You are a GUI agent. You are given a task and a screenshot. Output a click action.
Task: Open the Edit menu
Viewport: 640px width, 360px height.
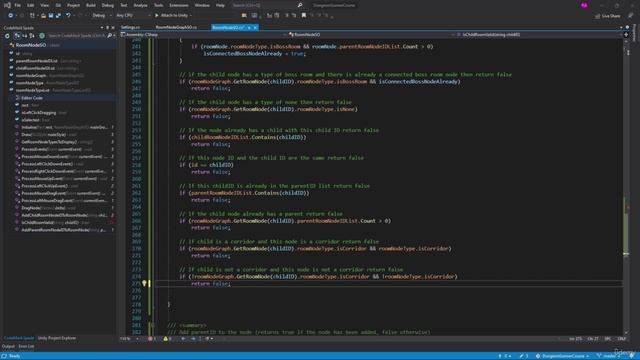(31, 5)
